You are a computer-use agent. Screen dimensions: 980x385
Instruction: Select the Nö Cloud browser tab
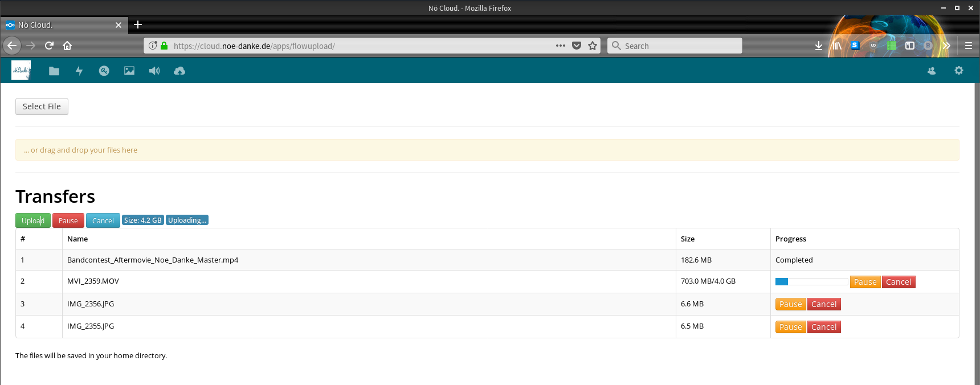60,25
